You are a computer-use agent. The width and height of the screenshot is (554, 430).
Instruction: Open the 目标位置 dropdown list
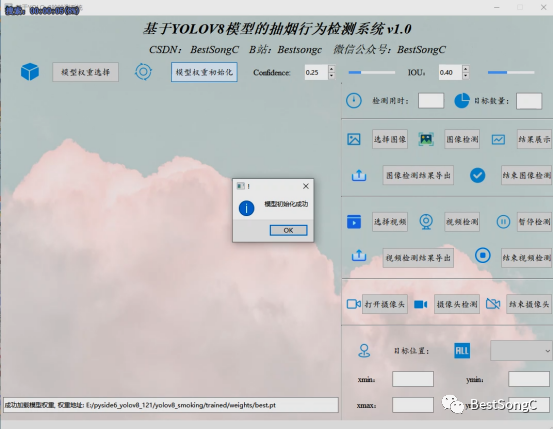(521, 351)
